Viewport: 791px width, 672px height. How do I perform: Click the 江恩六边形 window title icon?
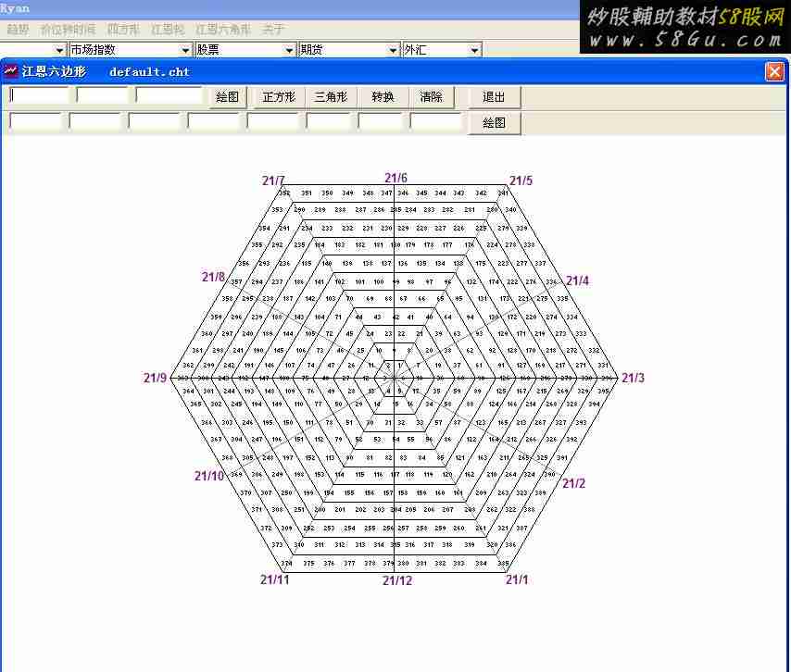(x=10, y=71)
